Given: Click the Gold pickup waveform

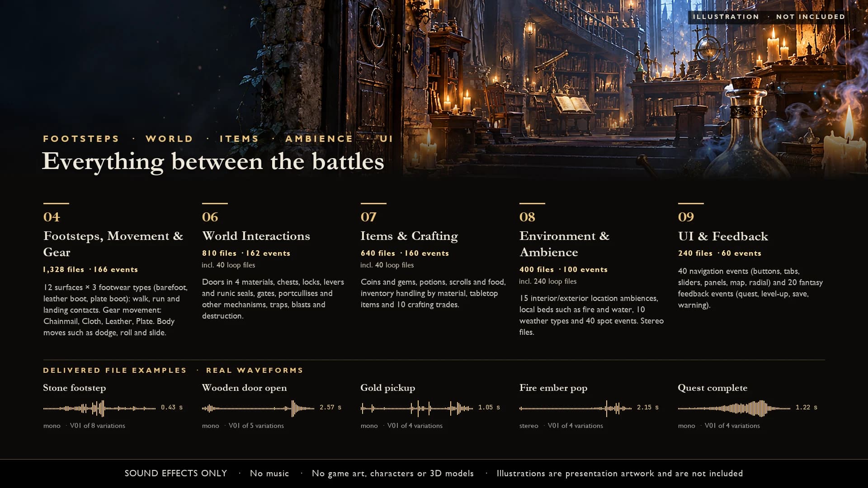Looking at the screenshot, I should (x=417, y=408).
